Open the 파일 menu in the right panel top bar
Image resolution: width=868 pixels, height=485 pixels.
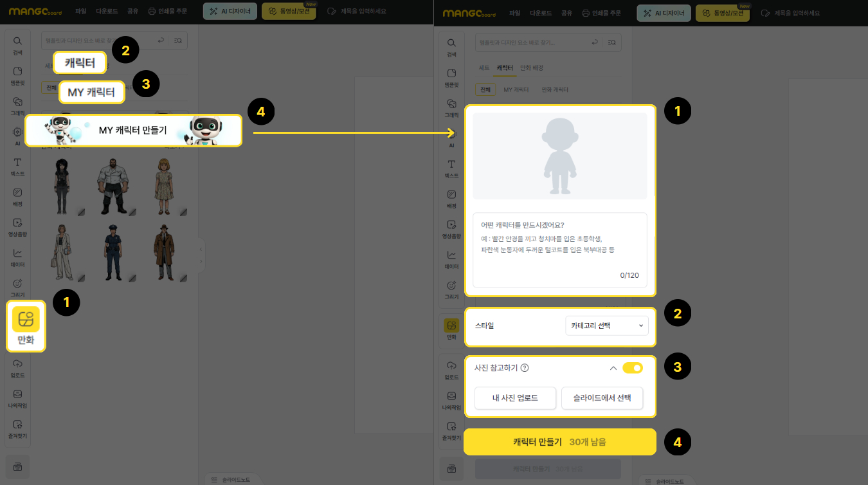coord(515,13)
